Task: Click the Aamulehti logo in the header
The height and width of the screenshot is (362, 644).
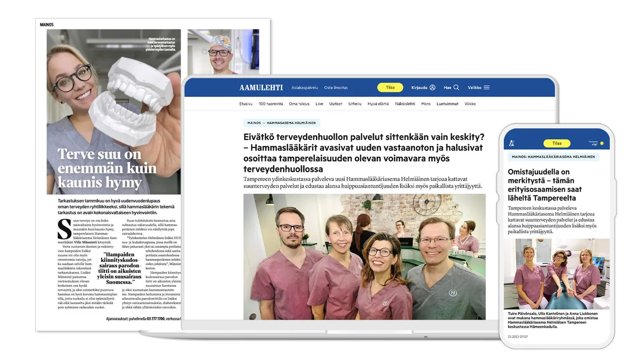Action: tap(261, 87)
